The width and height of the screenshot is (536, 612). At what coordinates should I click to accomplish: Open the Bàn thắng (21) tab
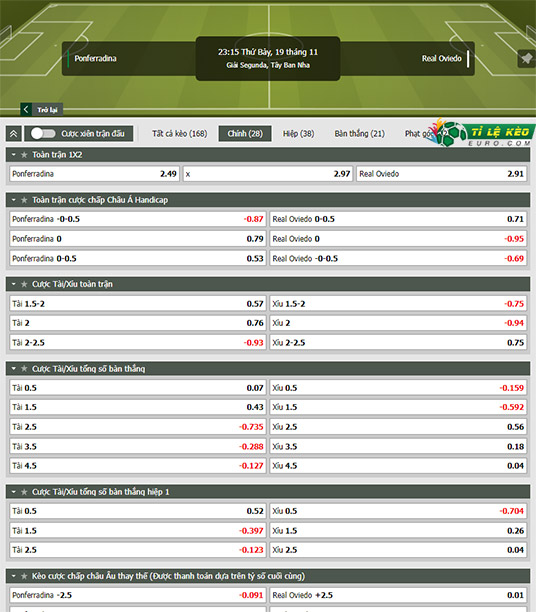[x=360, y=133]
